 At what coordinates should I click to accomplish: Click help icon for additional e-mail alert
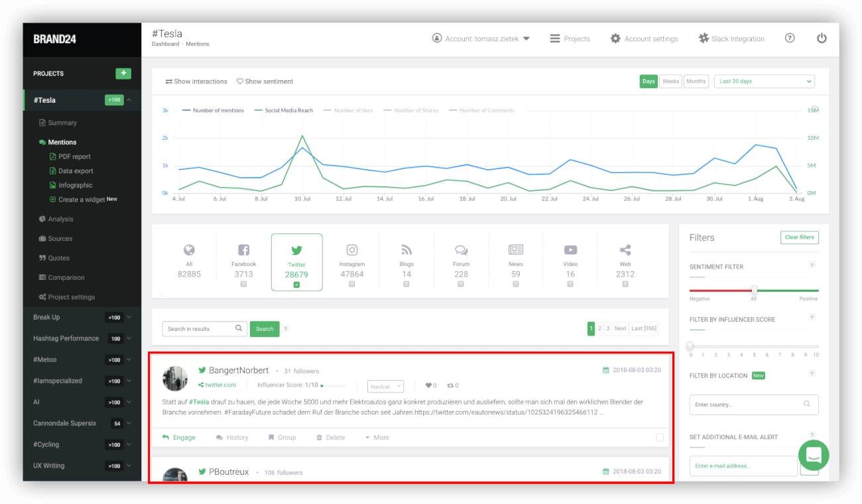812,436
